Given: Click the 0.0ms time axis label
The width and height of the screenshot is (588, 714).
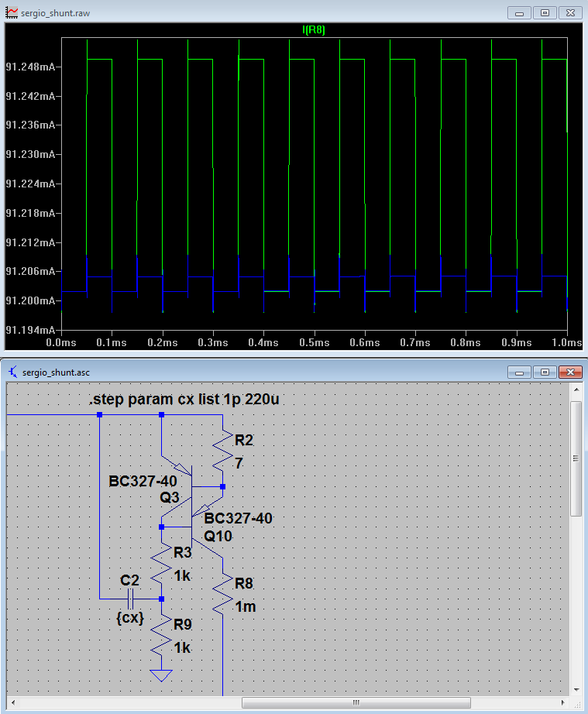Looking at the screenshot, I should pyautogui.click(x=61, y=342).
